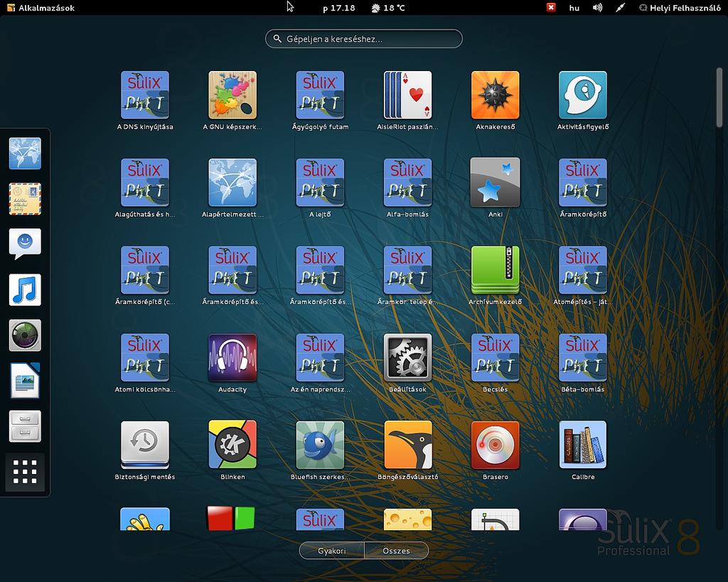This screenshot has width=728, height=582.
Task: Open the document writer in dock
Action: 25,381
